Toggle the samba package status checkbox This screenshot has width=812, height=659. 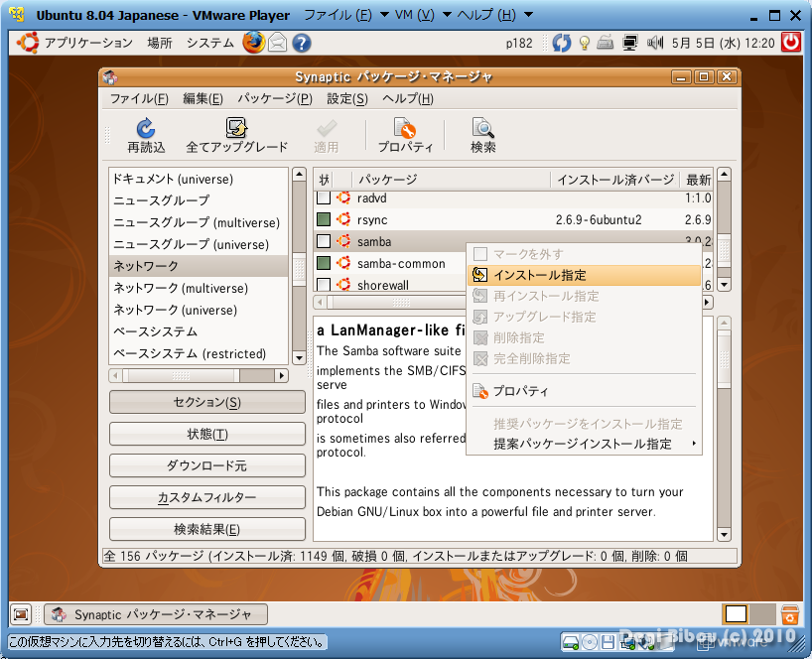click(x=324, y=241)
